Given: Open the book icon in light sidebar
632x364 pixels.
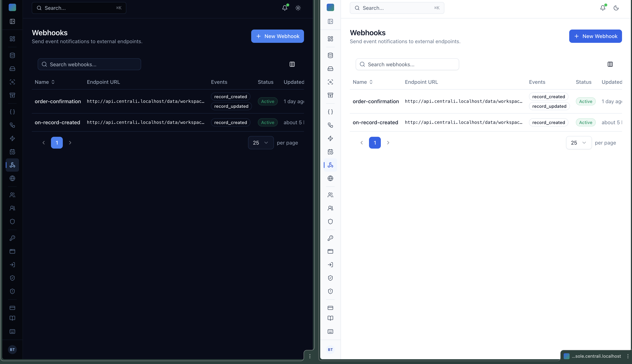Looking at the screenshot, I should (x=330, y=318).
